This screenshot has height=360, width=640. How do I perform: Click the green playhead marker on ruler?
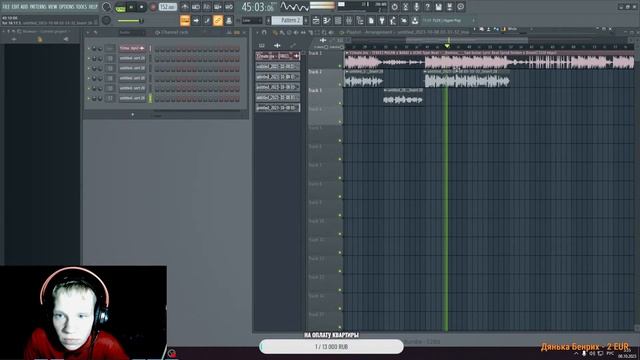click(x=447, y=46)
